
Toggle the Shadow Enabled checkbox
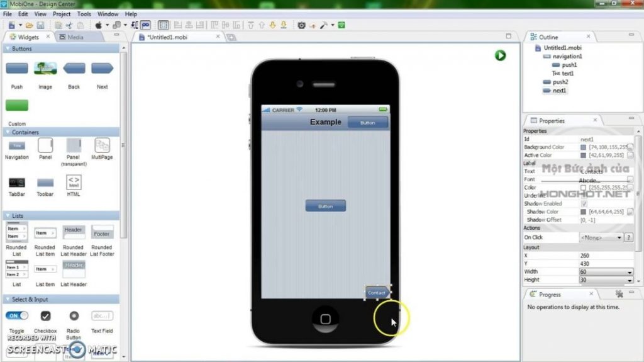pyautogui.click(x=584, y=203)
